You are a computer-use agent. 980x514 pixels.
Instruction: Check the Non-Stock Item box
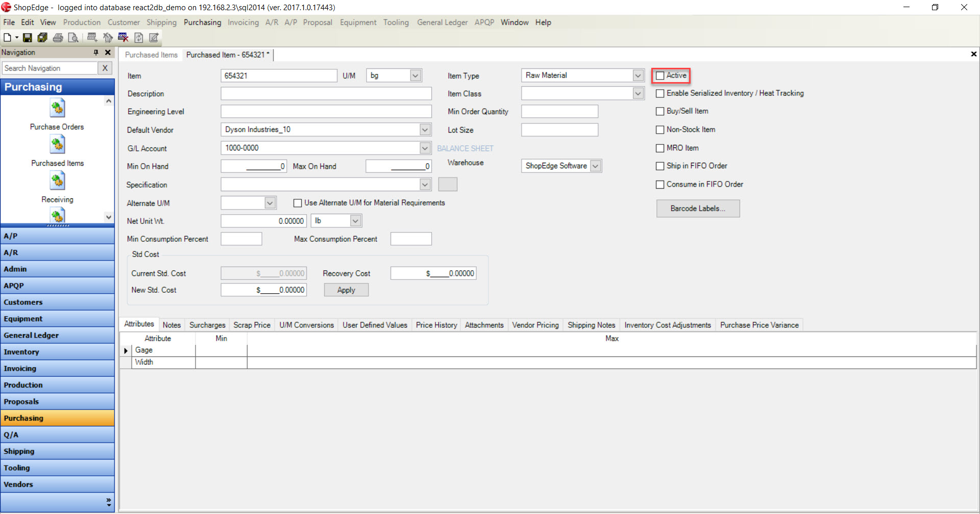click(660, 130)
